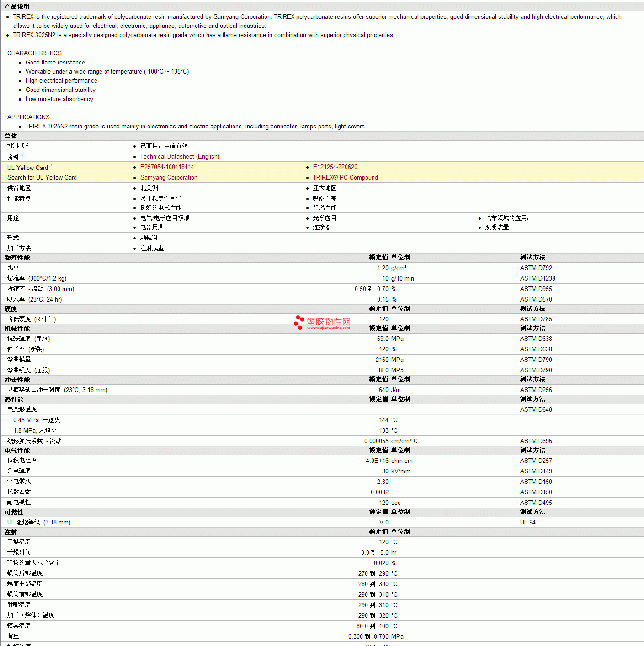Click the ASTM D257 test method

536,461
